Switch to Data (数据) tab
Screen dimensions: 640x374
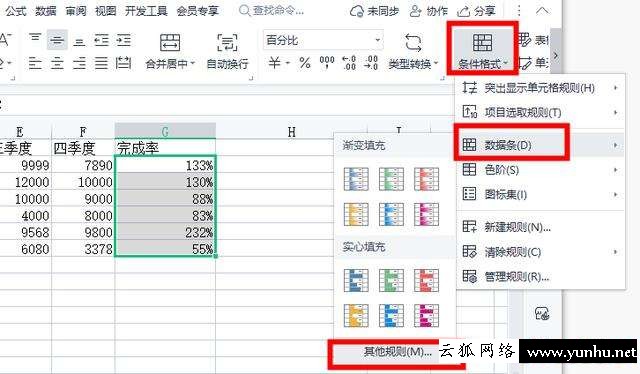click(x=46, y=11)
